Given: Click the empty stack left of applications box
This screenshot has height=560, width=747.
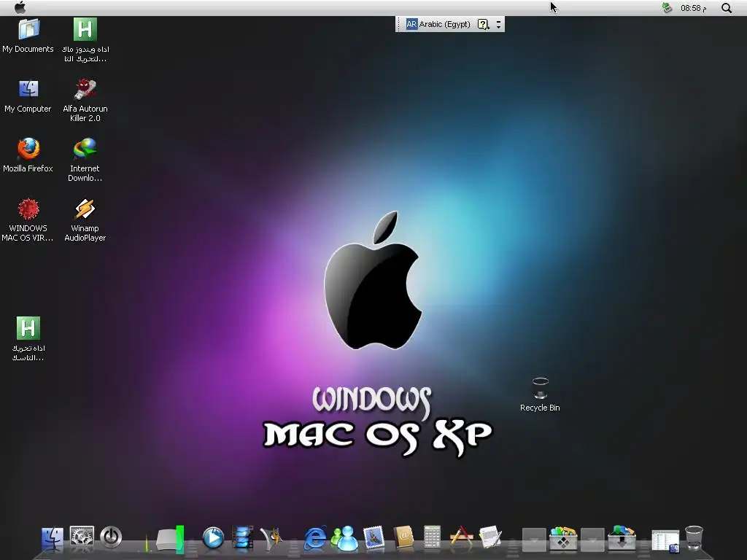Looking at the screenshot, I should coord(534,540).
